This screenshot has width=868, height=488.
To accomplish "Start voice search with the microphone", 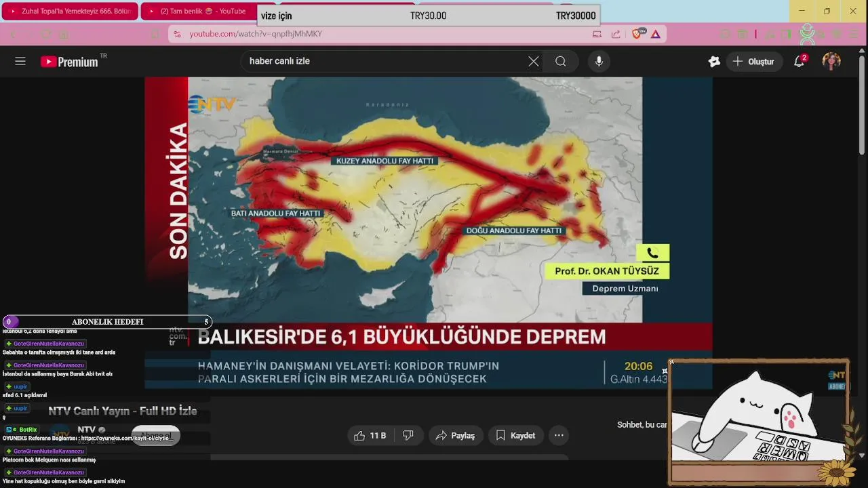I will tap(599, 61).
